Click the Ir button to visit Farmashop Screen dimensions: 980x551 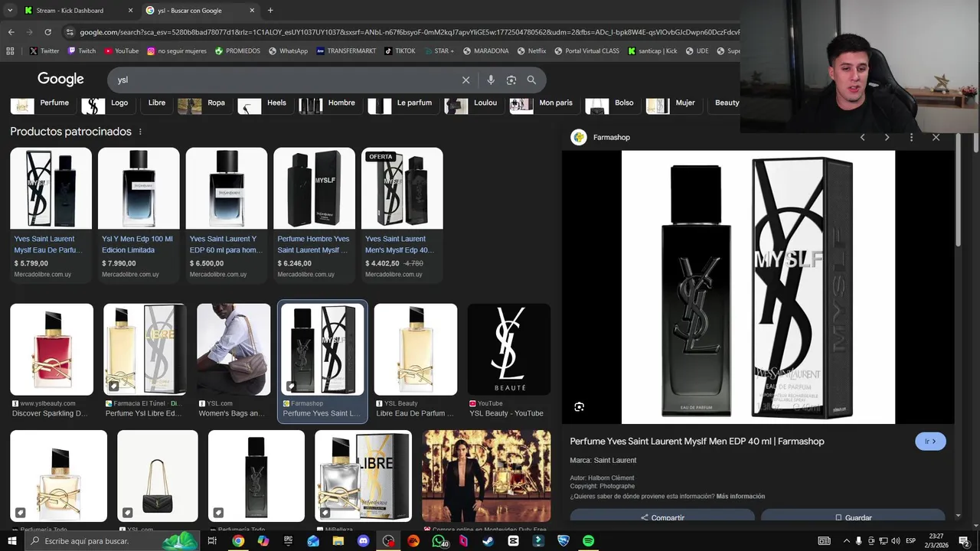tap(930, 442)
